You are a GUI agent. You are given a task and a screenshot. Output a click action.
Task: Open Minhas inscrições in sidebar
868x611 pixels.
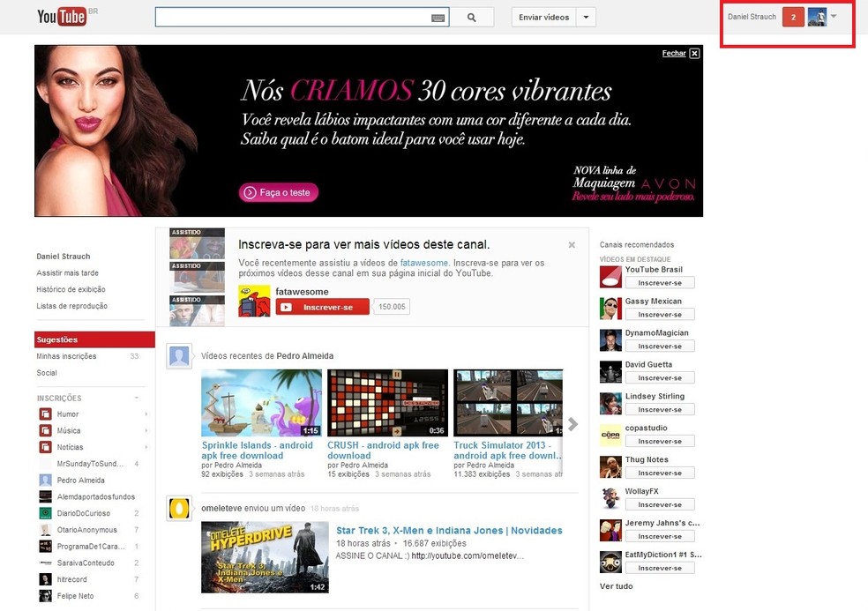click(x=67, y=356)
